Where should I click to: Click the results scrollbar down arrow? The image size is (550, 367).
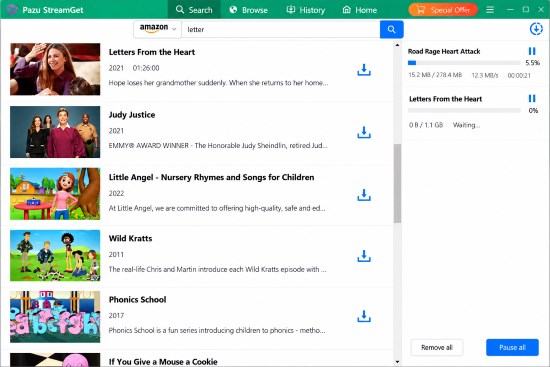(397, 362)
